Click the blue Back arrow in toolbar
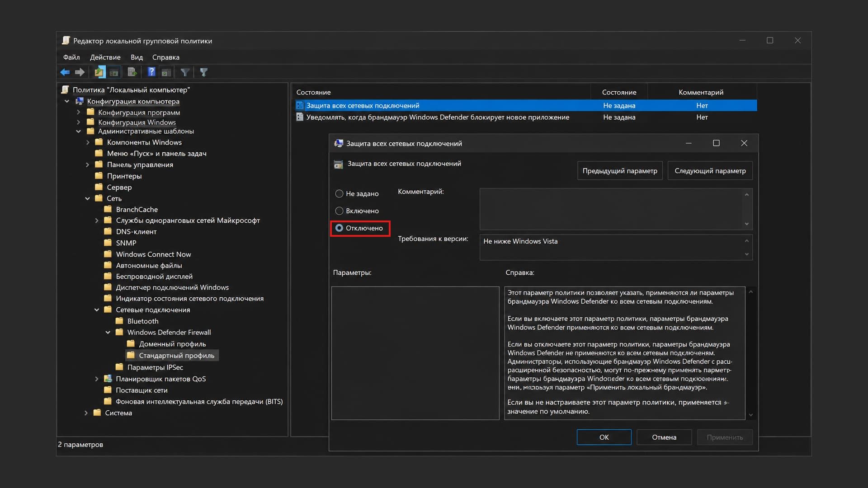Image resolution: width=868 pixels, height=488 pixels. pyautogui.click(x=65, y=72)
